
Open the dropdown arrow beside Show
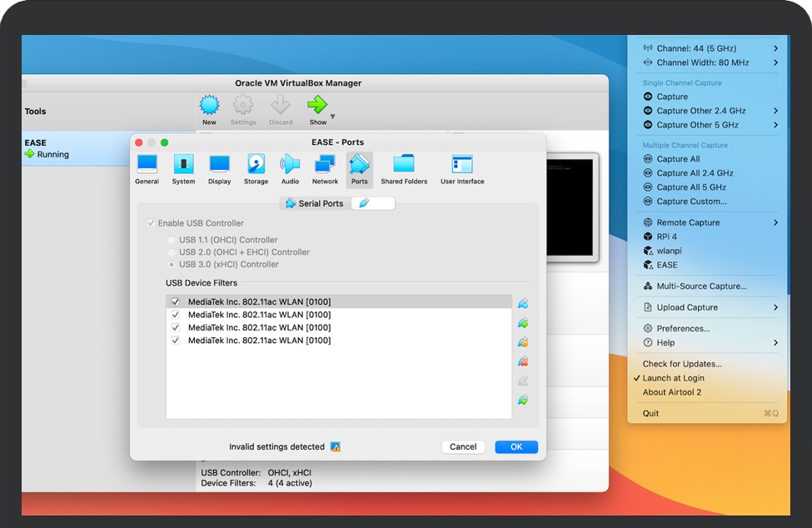333,117
